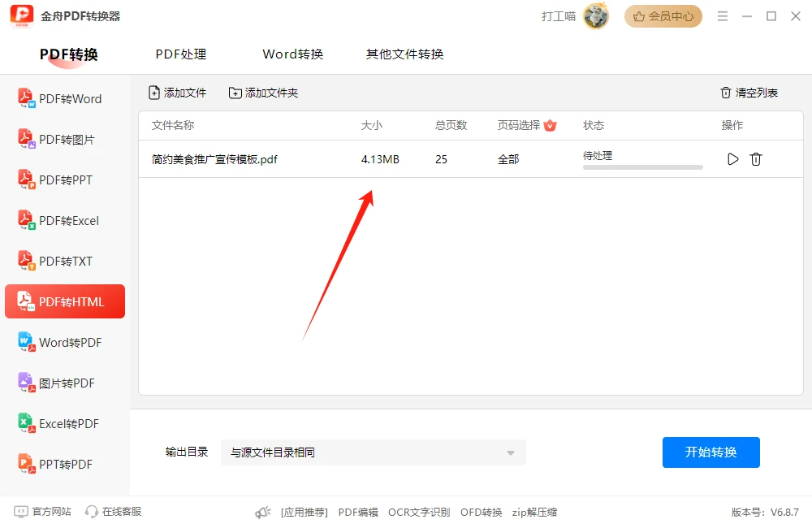Open OCR文字识别 recommended link
The width and height of the screenshot is (812, 528).
point(419,513)
